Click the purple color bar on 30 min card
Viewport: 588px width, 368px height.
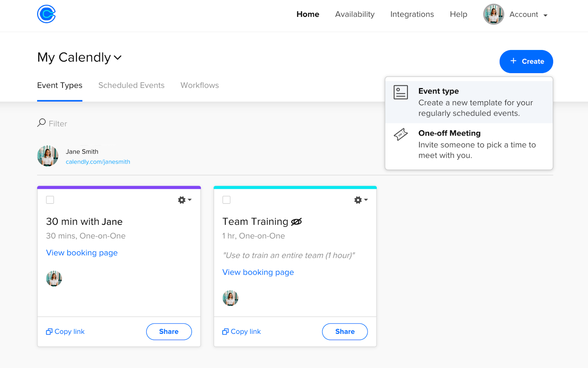(119, 187)
